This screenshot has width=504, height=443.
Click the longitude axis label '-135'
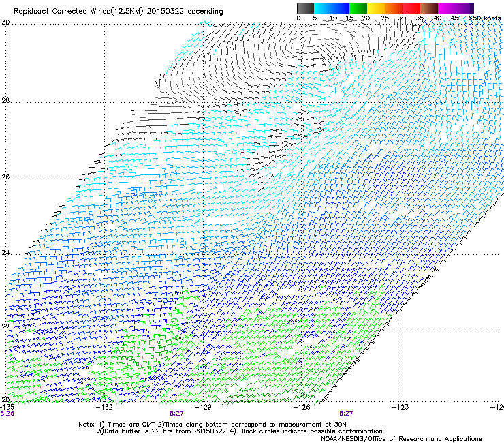click(7, 407)
